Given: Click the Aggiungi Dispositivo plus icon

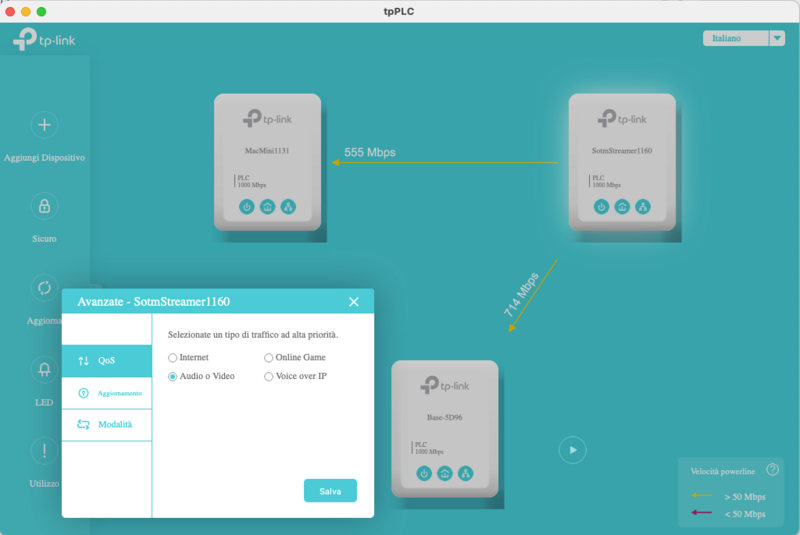Looking at the screenshot, I should [x=44, y=125].
